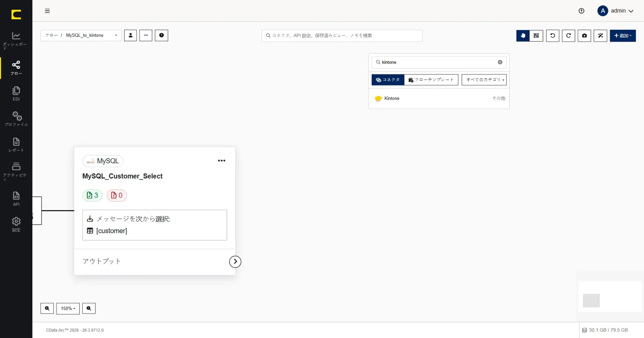Click the Kintone connector icon
Screen dimensions: 644x338
coord(378,99)
